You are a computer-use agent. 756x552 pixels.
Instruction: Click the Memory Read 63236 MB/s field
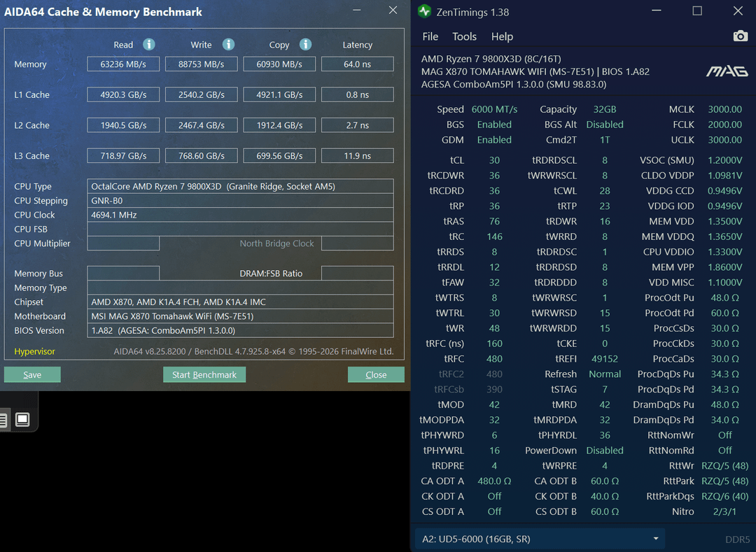tap(123, 64)
